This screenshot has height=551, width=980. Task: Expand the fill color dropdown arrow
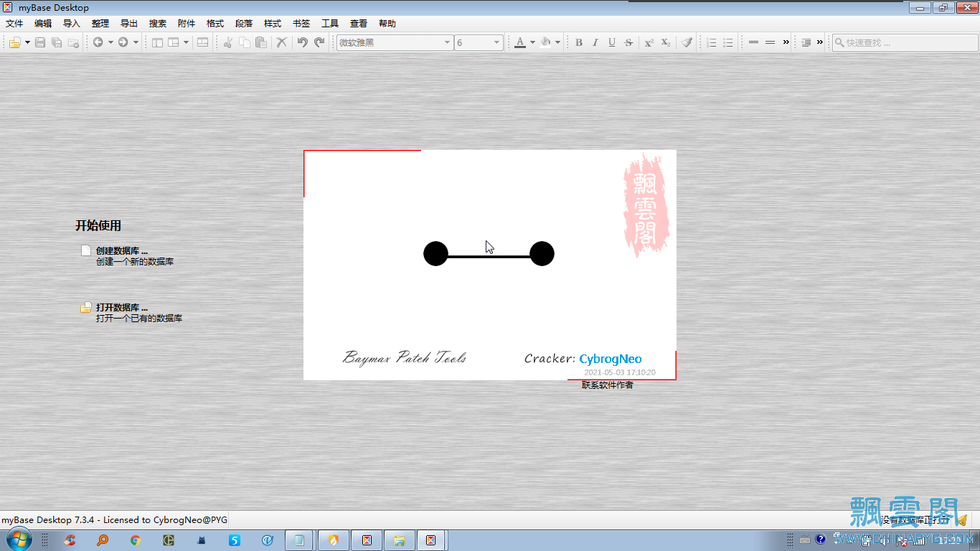557,42
